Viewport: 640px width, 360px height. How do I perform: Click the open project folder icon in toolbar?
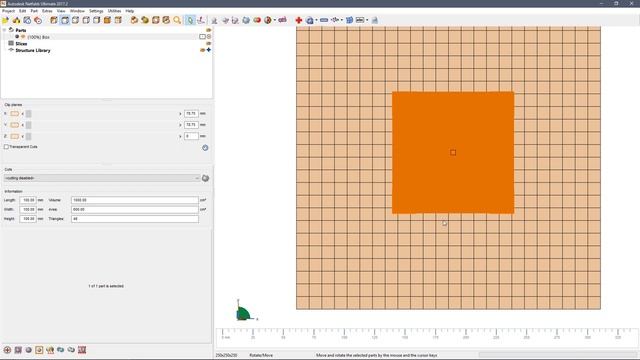5,20
